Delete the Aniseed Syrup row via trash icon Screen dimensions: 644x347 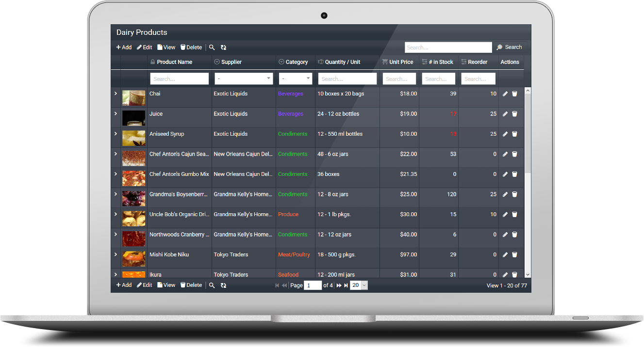click(x=514, y=134)
